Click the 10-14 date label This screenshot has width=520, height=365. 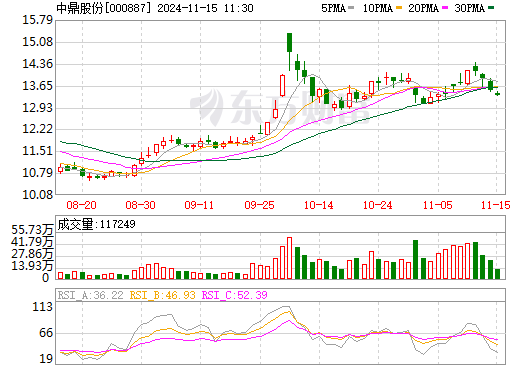318,205
